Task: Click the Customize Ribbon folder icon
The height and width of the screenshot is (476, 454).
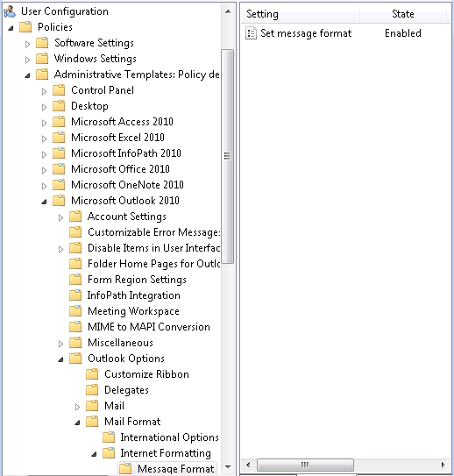Action: click(92, 374)
